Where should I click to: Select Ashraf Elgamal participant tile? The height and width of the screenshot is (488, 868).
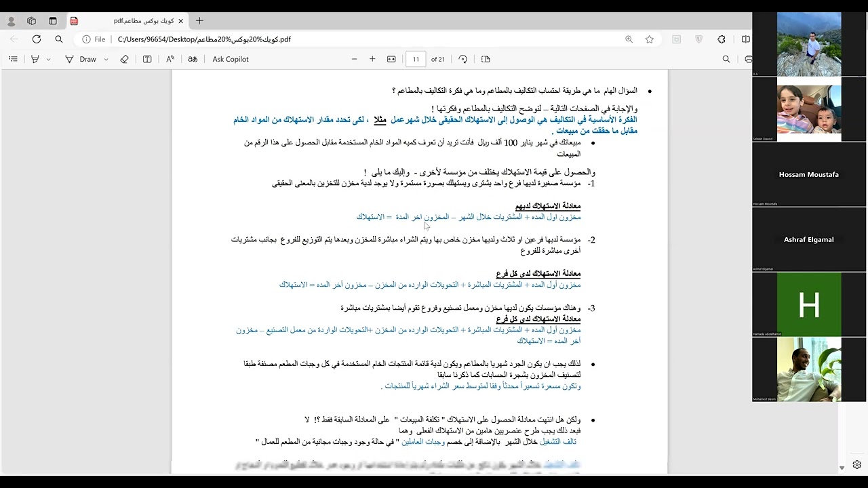809,239
